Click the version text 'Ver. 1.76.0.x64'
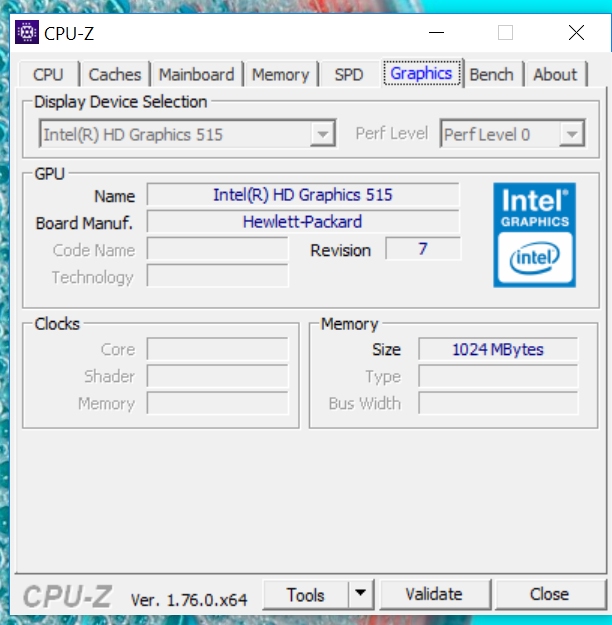Viewport: 612px width, 625px height. coord(189,599)
